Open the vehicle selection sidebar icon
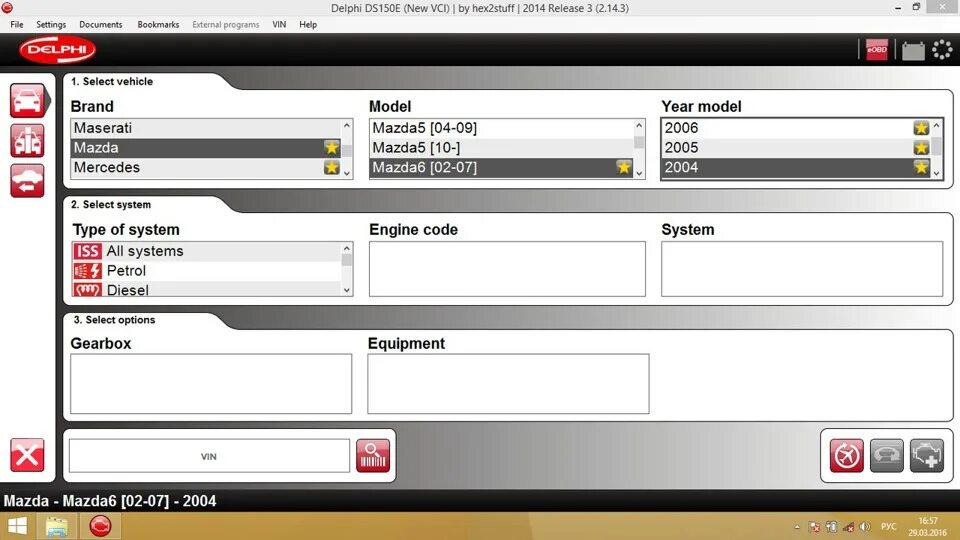Screen dimensions: 960x540 [28, 100]
